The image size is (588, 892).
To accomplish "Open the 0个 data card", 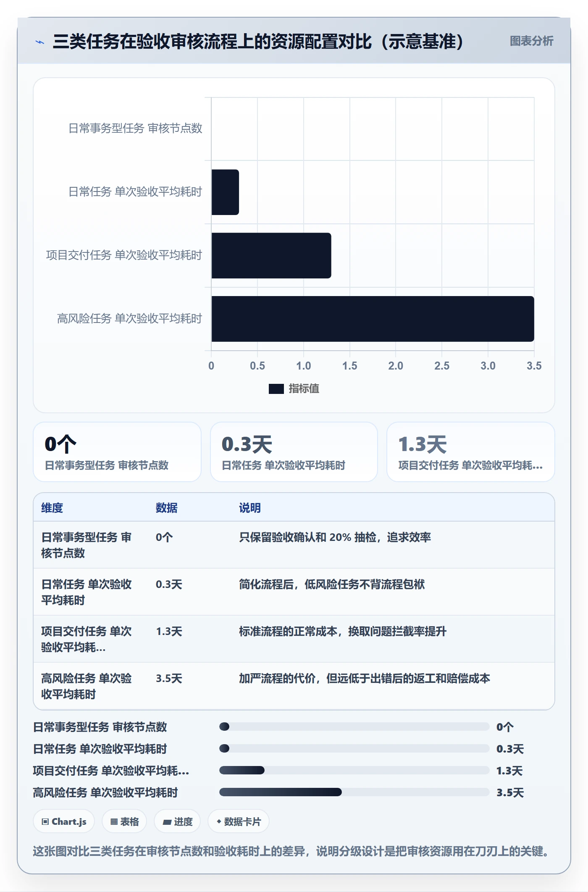I will [x=117, y=452].
